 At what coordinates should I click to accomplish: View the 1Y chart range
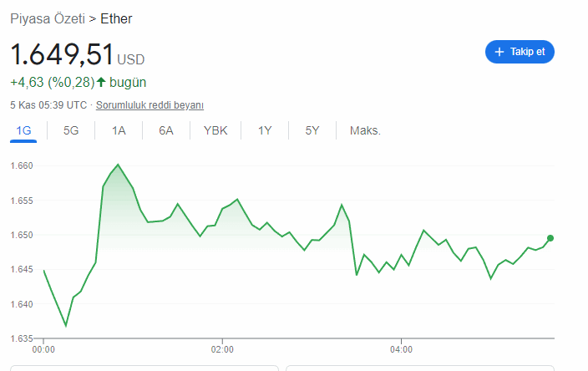pos(265,130)
